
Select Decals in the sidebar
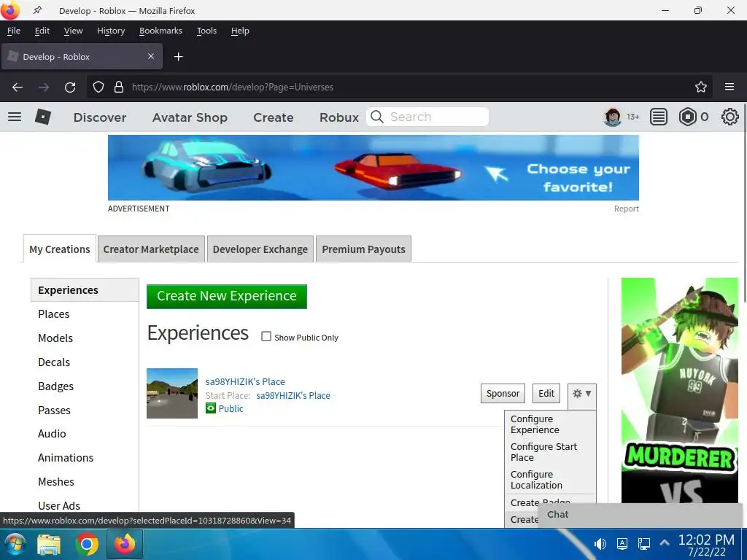(54, 362)
